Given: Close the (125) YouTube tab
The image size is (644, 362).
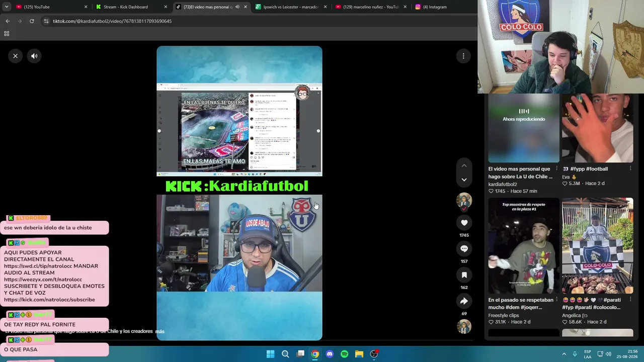Looking at the screenshot, I should tap(86, 7).
